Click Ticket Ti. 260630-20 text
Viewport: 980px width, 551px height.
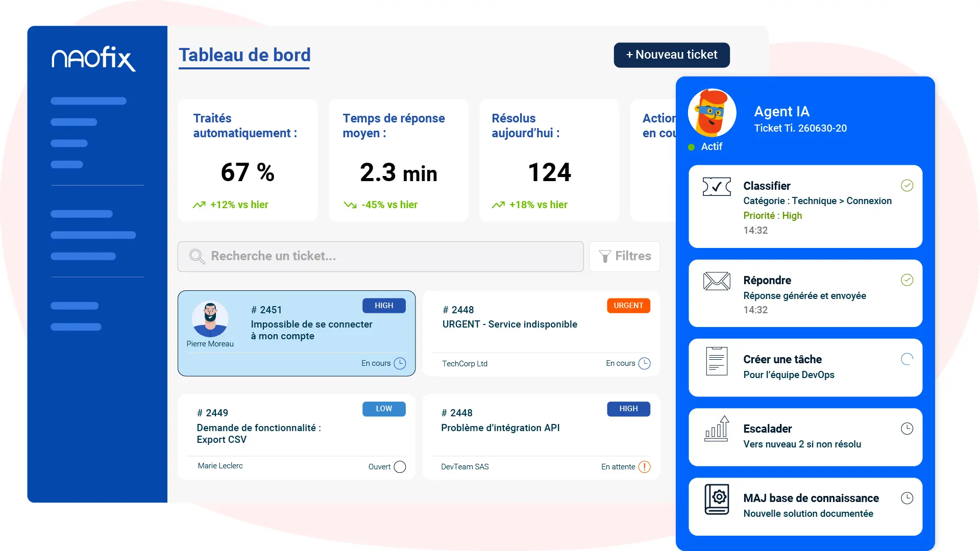(x=800, y=129)
